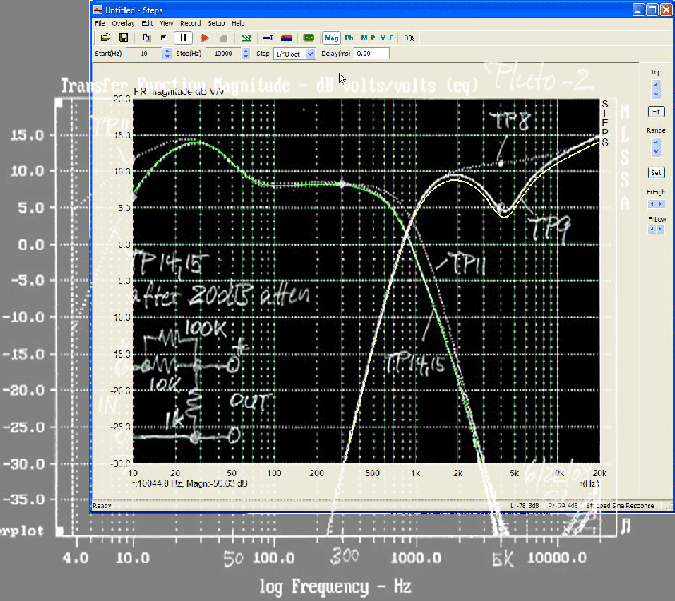
Task: Open the View menu
Action: 166,23
